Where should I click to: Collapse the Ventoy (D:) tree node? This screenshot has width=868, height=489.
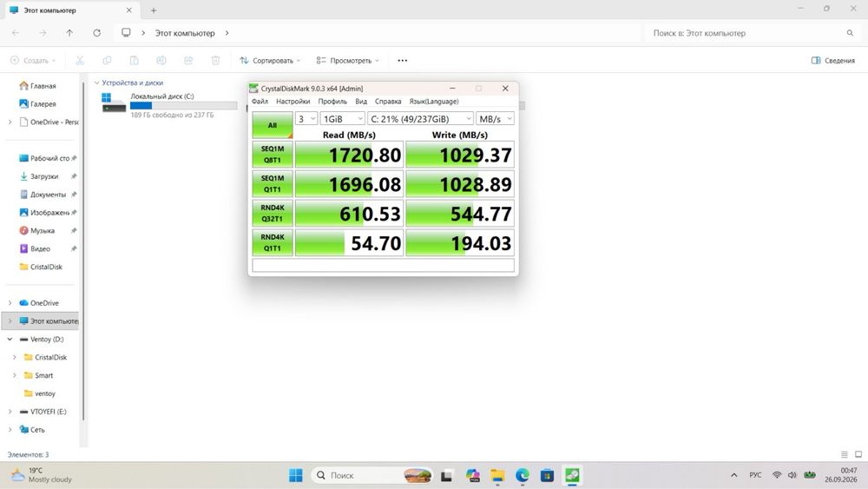tap(10, 339)
